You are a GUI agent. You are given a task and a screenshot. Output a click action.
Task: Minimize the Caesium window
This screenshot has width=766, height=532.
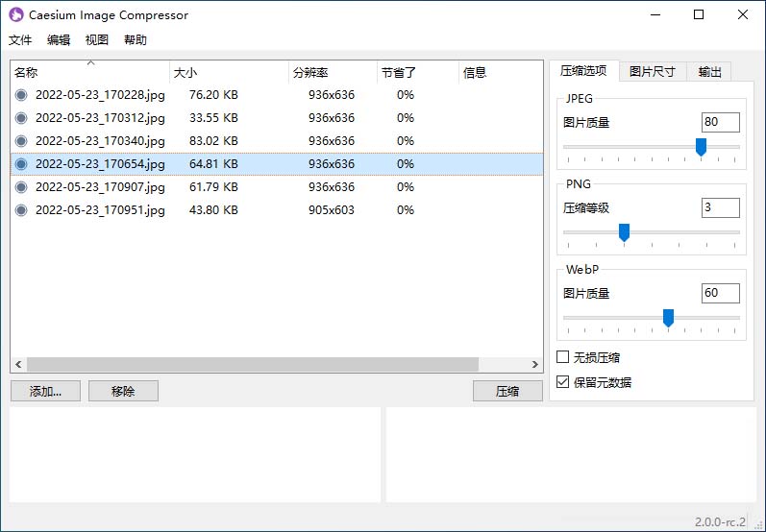point(655,14)
